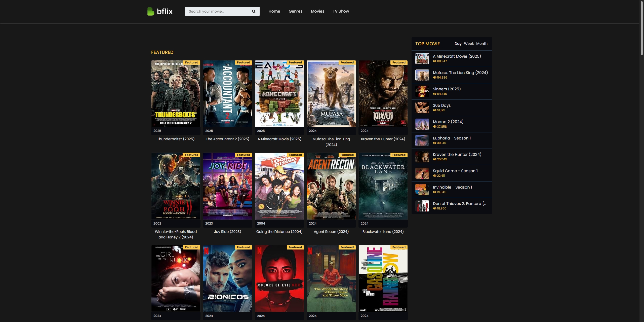
Task: Click Den of Thieves 2 small thumbnail
Action: point(422,206)
